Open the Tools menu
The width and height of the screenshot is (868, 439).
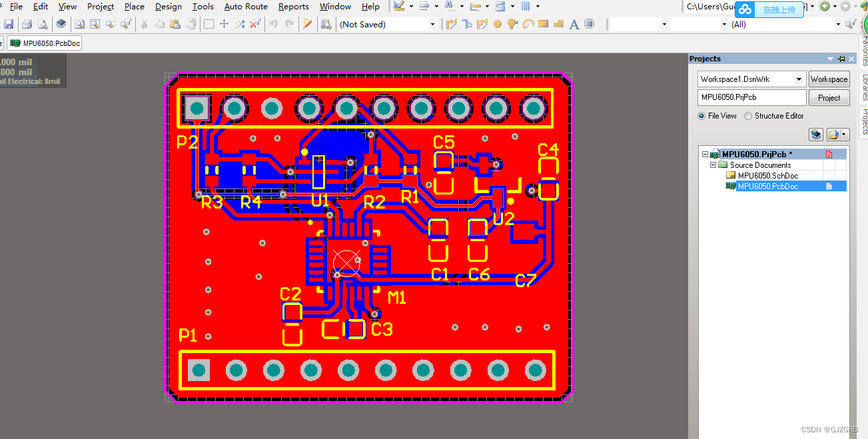(203, 7)
